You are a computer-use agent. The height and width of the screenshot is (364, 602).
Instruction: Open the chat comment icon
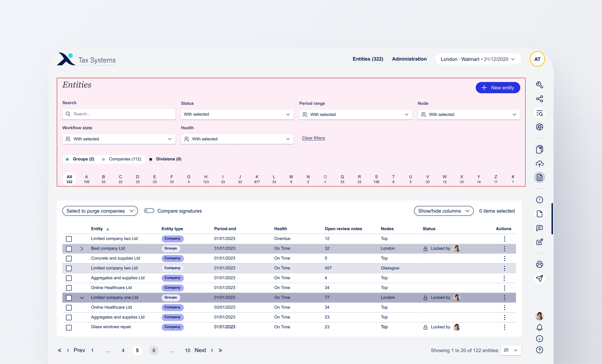click(539, 228)
